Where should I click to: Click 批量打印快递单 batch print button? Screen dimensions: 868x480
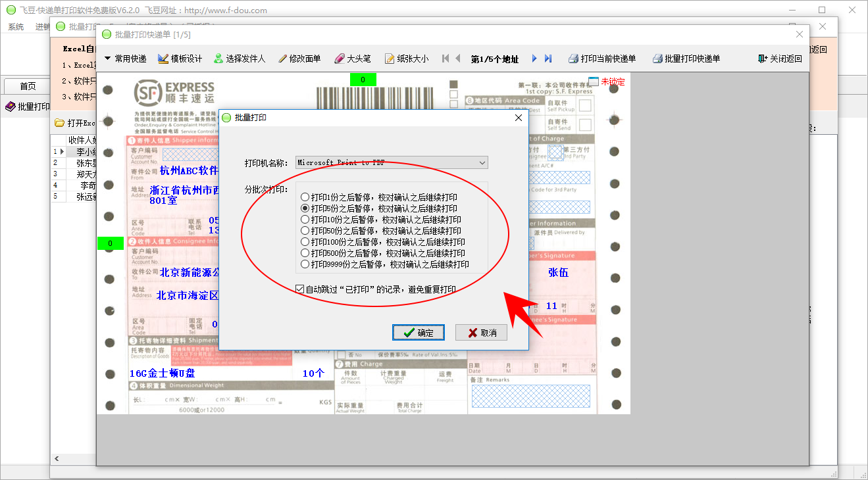[686, 59]
